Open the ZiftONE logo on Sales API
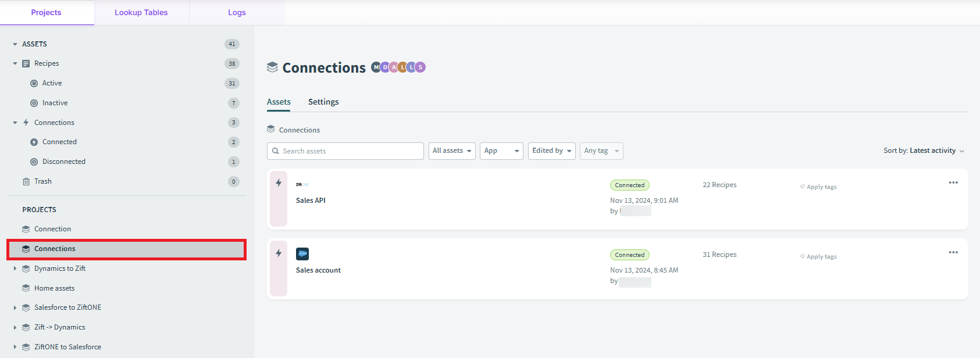The width and height of the screenshot is (980, 358). click(x=302, y=184)
